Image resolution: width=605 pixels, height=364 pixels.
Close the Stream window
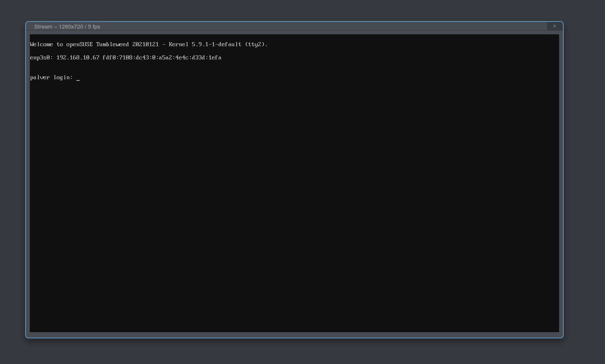(554, 26)
